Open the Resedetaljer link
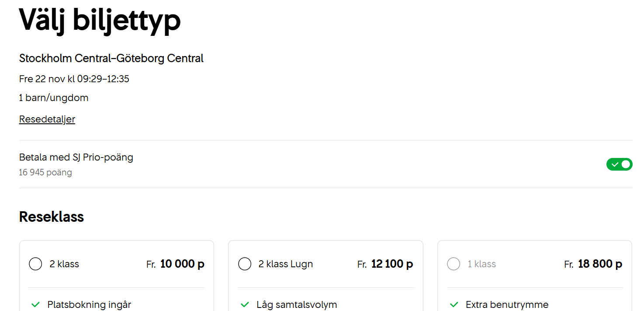 (47, 119)
